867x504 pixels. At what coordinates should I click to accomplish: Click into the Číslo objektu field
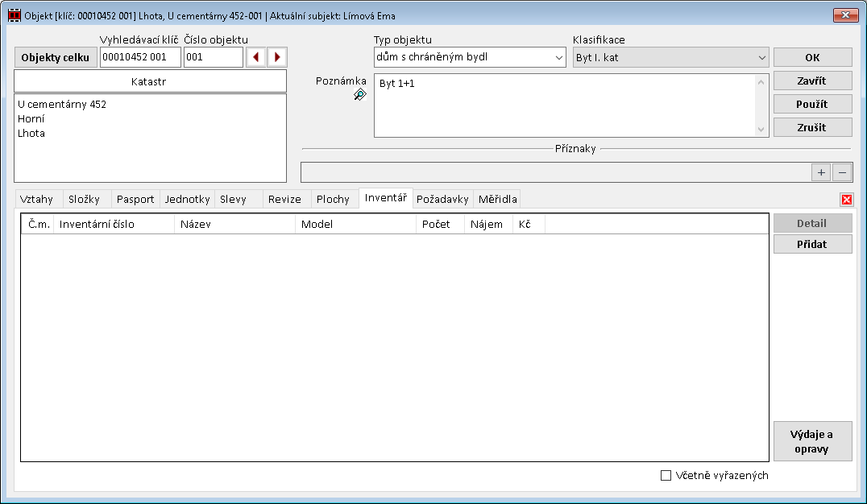point(213,57)
